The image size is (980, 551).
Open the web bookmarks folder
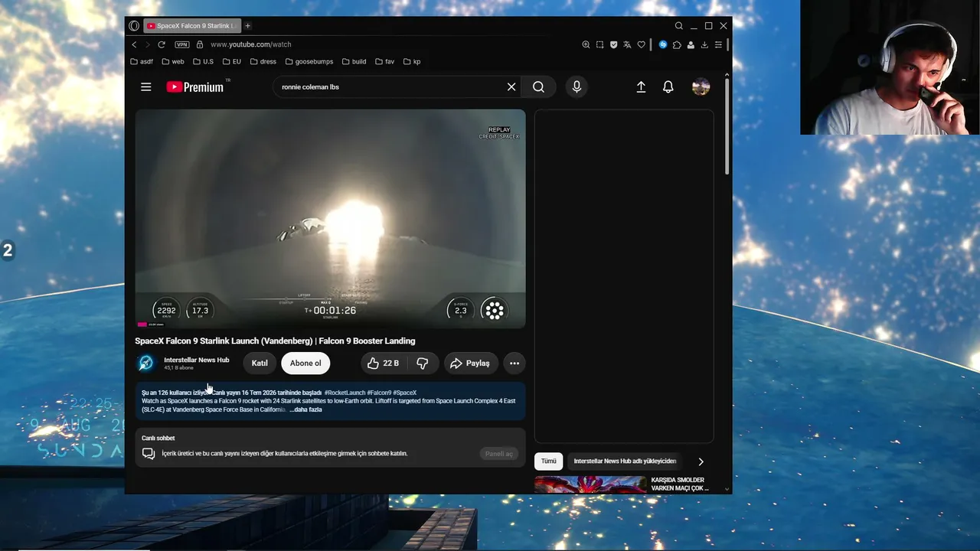(173, 61)
